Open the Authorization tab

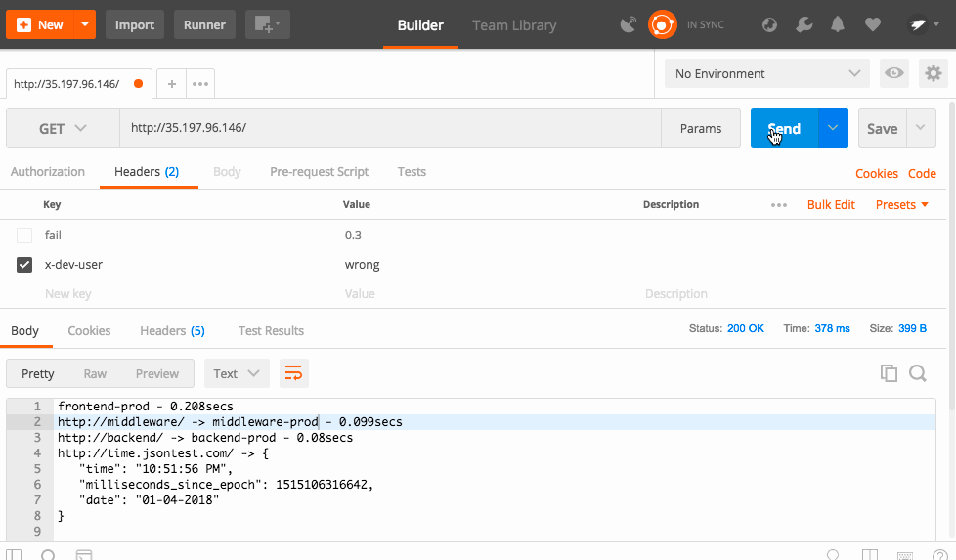pyautogui.click(x=48, y=172)
